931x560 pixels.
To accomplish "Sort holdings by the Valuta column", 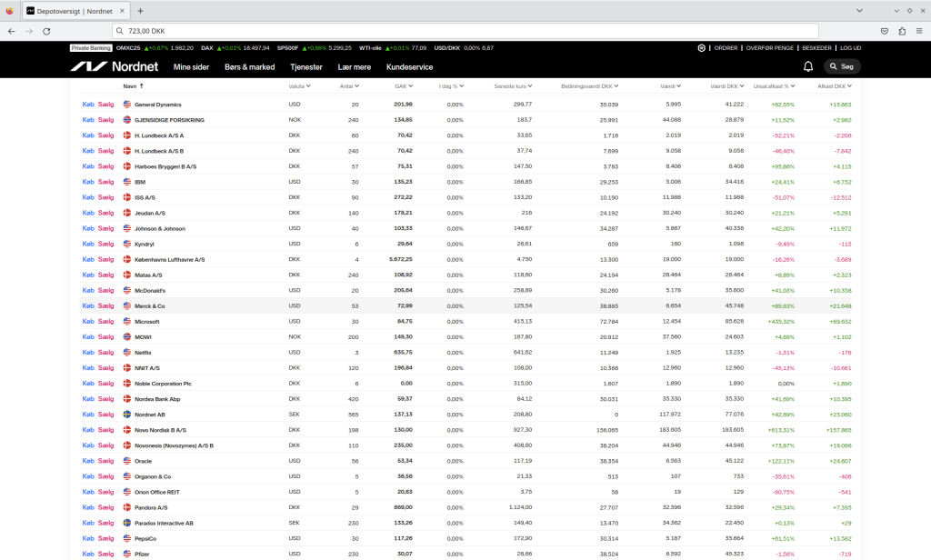I will point(298,85).
